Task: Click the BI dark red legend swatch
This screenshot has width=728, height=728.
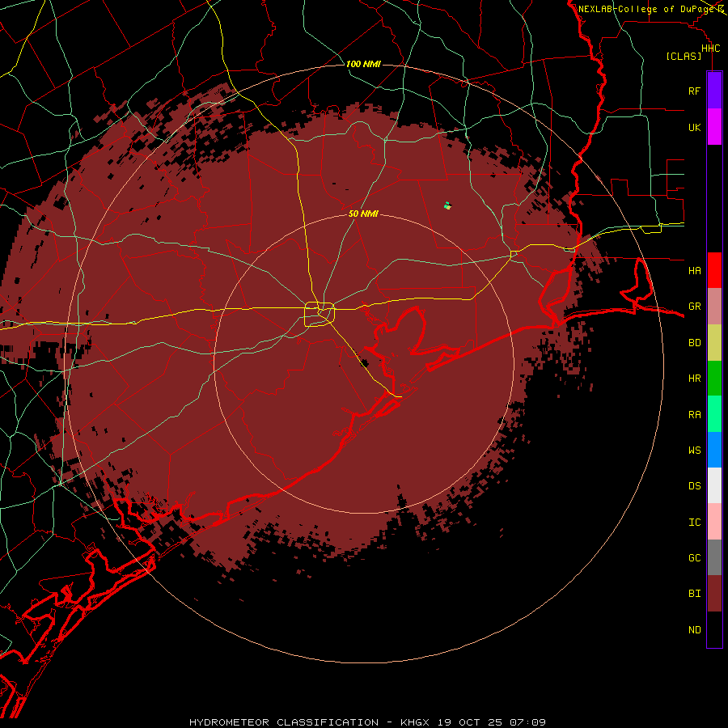Action: [x=714, y=594]
